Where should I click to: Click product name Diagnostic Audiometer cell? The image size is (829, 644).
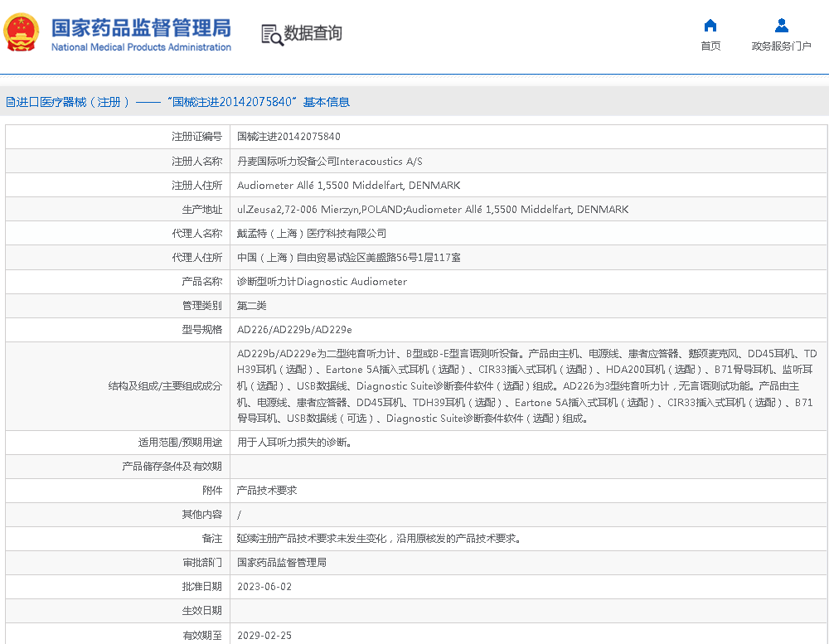coord(322,282)
